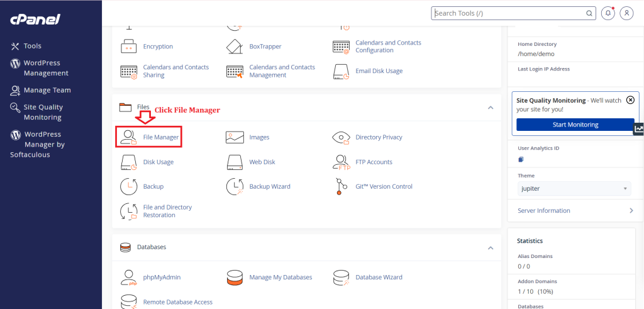Click the Last Login IP Address label
The height and width of the screenshot is (309, 644).
[543, 69]
